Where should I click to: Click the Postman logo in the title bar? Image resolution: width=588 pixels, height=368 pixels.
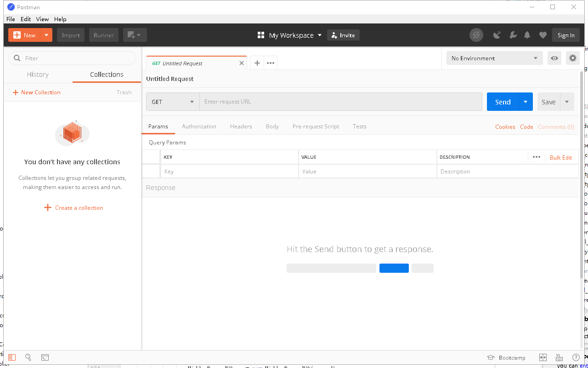(x=11, y=7)
